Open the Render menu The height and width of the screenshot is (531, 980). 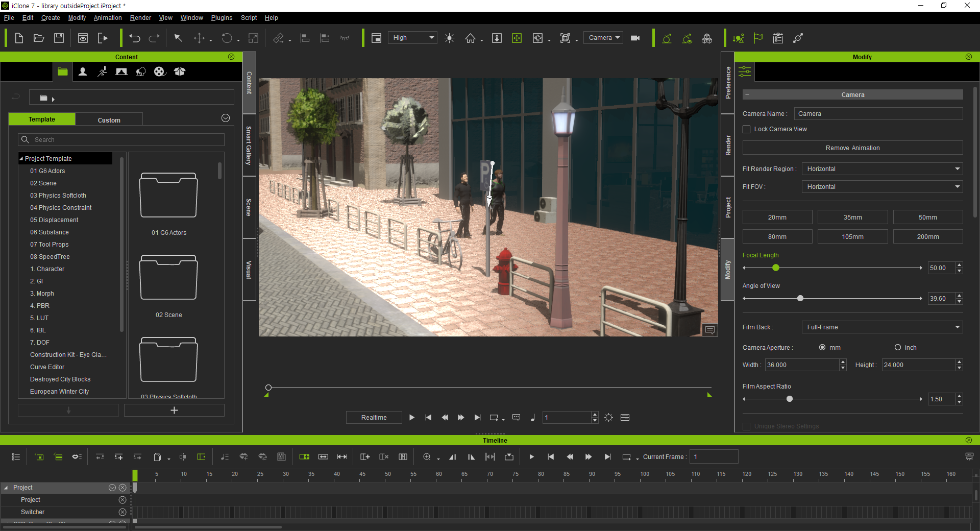coord(140,18)
